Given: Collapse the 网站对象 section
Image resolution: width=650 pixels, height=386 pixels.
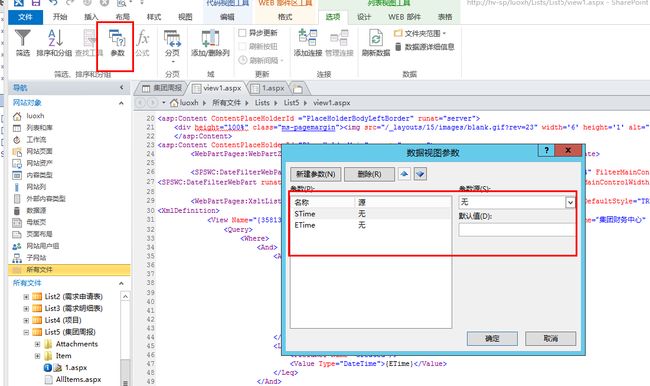Looking at the screenshot, I should [x=121, y=103].
